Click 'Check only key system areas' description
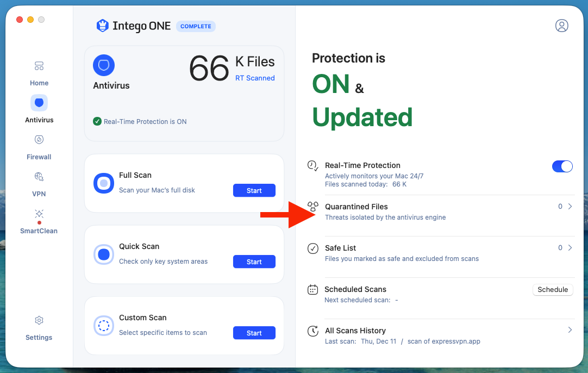Image resolution: width=588 pixels, height=373 pixels. 163,262
